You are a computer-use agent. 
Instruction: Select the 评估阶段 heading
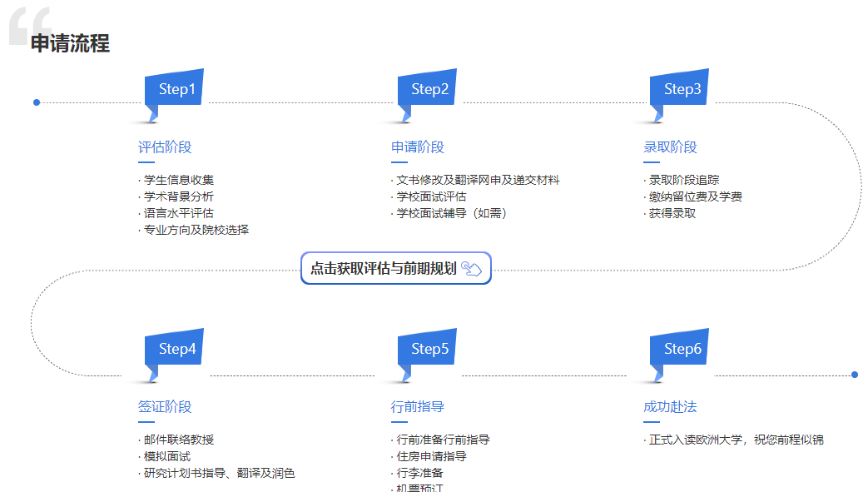point(165,147)
